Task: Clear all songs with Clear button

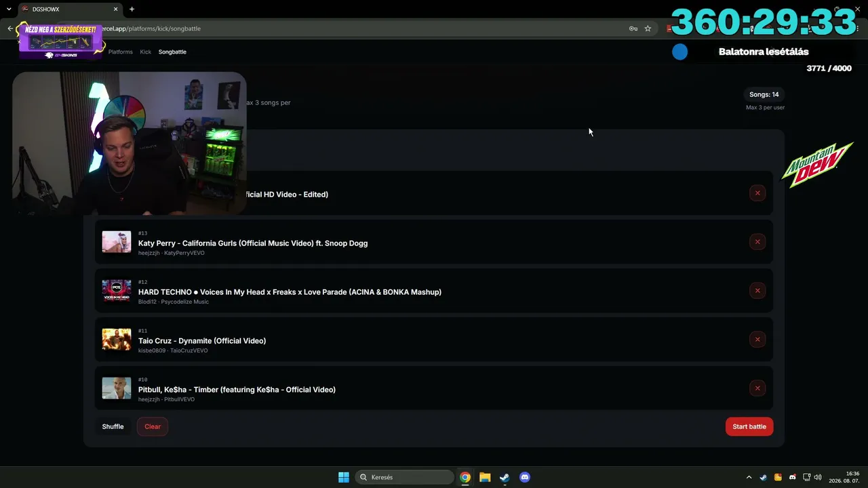Action: click(x=153, y=426)
